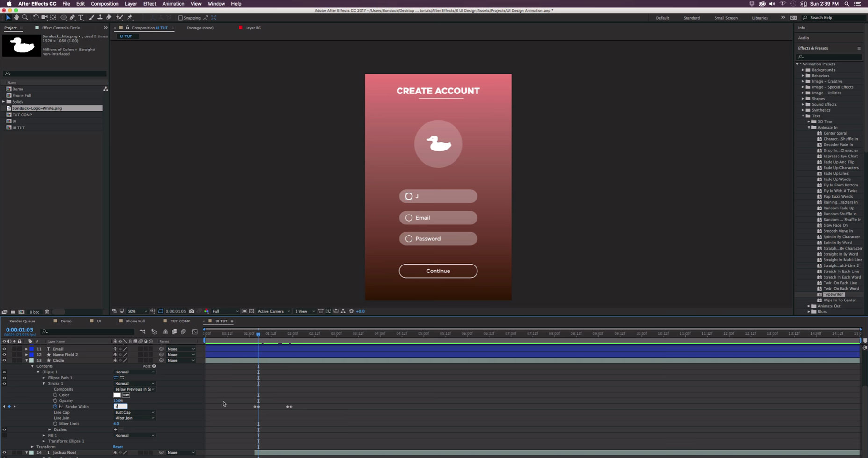
Task: Open the 50% magnification dropdown
Action: tap(137, 311)
